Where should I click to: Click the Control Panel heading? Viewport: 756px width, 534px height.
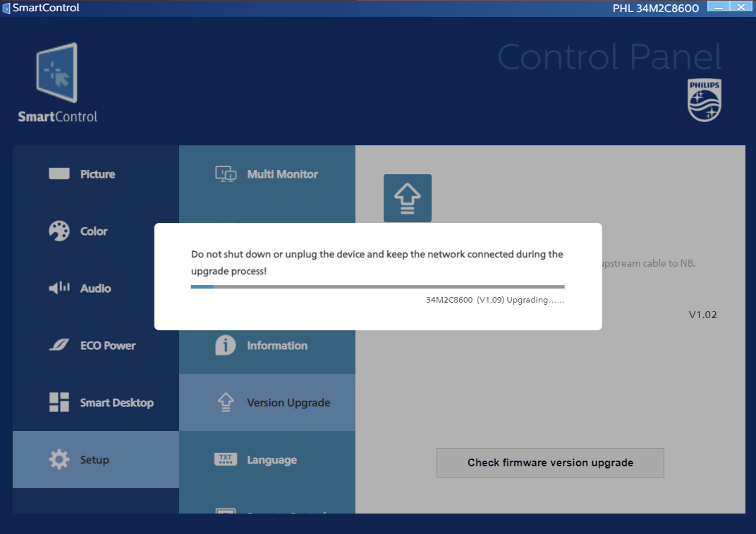click(x=609, y=57)
